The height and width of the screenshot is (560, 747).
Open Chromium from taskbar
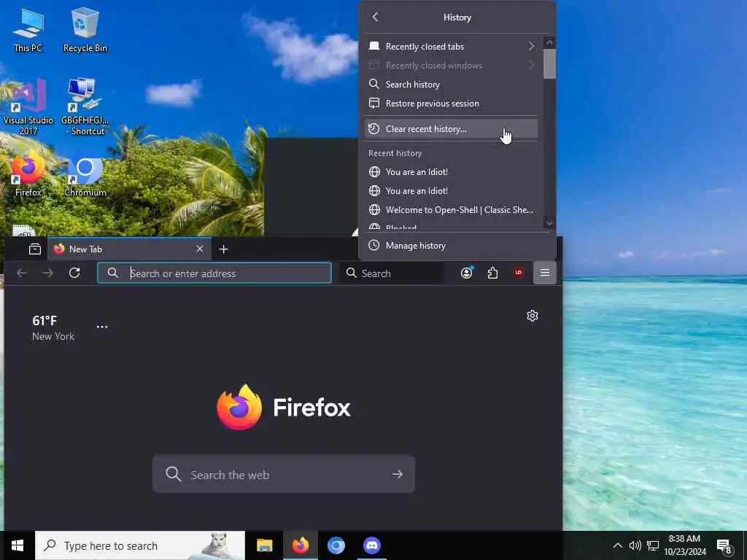336,545
